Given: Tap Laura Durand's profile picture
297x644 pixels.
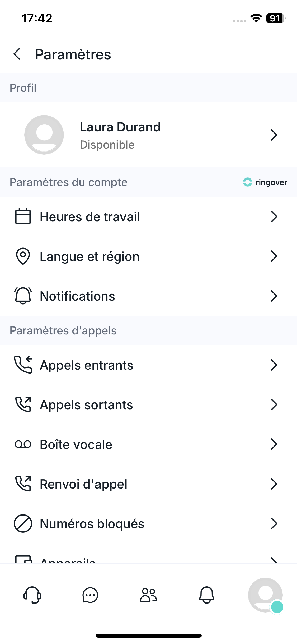Looking at the screenshot, I should click(x=44, y=135).
